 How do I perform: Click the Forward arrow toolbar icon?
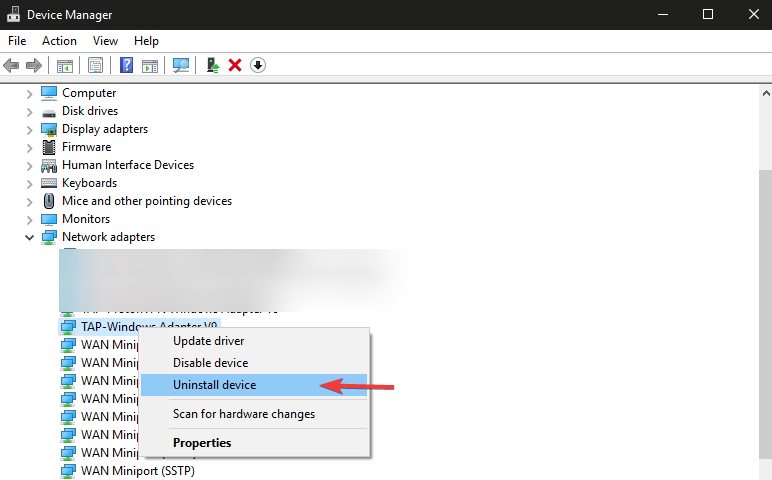coord(33,65)
